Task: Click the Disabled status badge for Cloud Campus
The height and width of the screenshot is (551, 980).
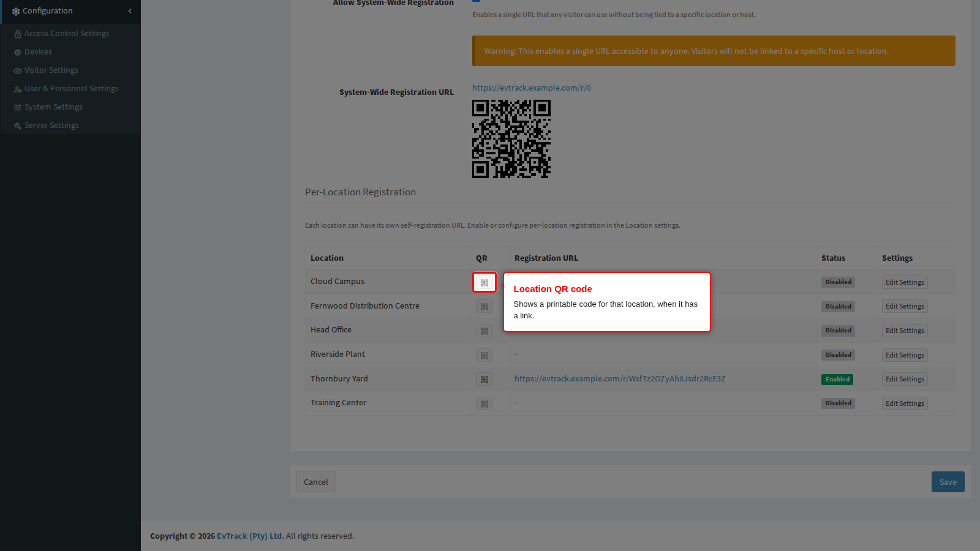Action: [x=839, y=282]
